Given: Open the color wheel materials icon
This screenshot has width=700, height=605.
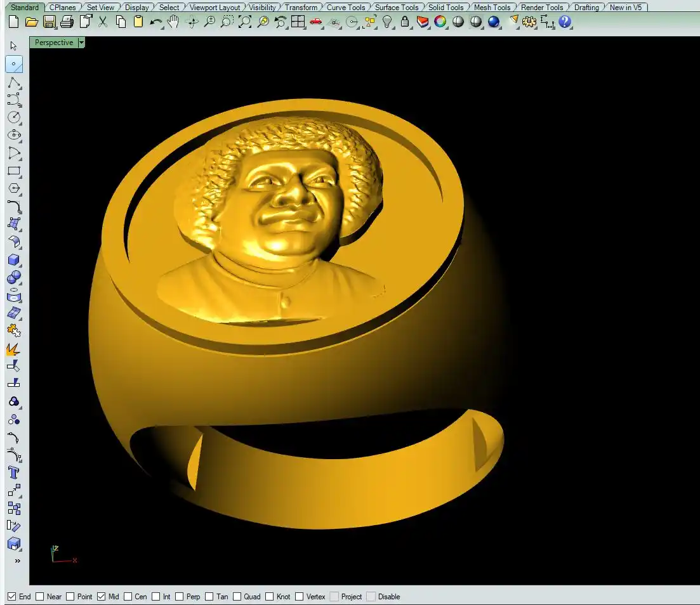Looking at the screenshot, I should point(440,22).
